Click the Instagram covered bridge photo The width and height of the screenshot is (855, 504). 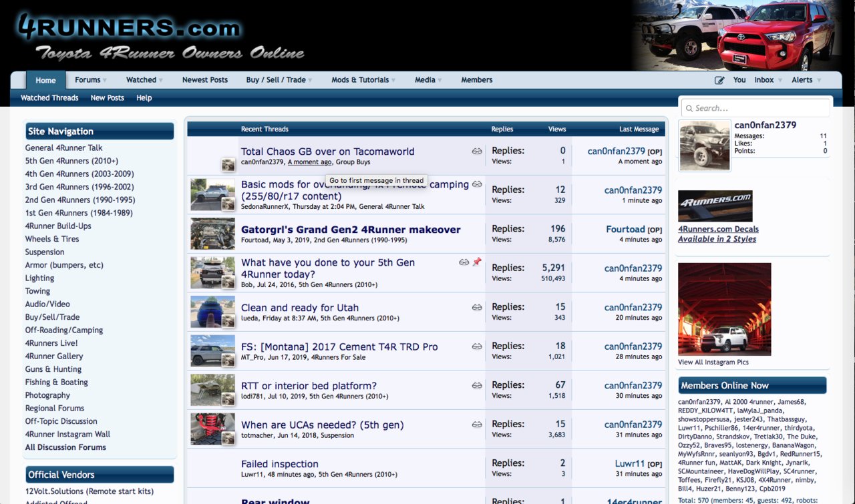coord(725,309)
